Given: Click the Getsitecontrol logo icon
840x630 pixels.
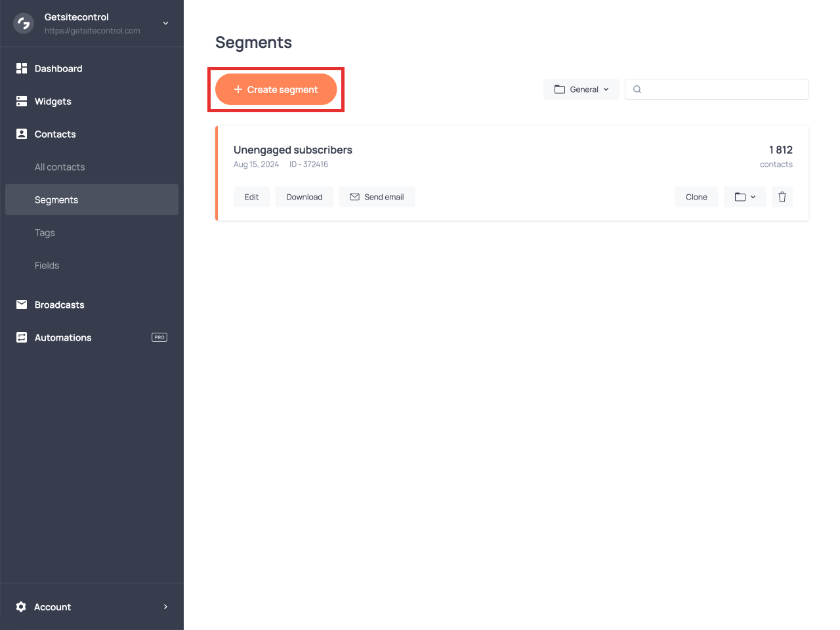Looking at the screenshot, I should [24, 24].
